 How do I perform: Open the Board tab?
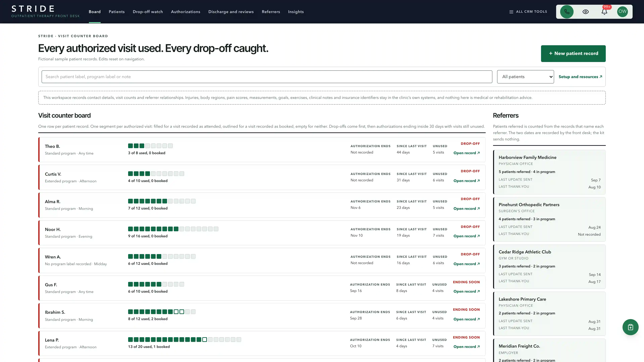(x=94, y=12)
